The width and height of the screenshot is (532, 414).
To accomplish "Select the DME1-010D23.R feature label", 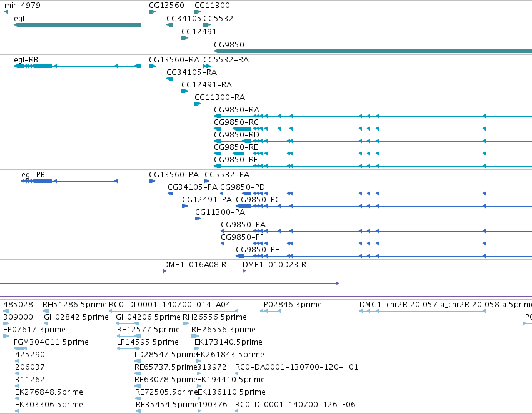I will (x=274, y=265).
